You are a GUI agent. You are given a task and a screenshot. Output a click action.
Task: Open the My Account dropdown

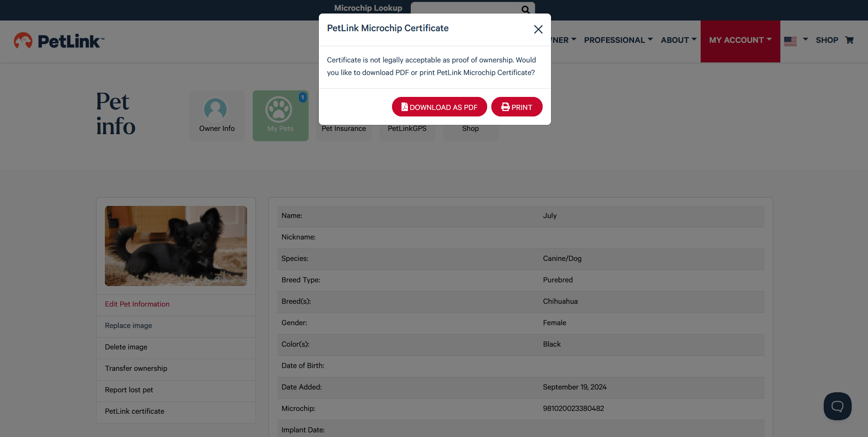click(740, 41)
